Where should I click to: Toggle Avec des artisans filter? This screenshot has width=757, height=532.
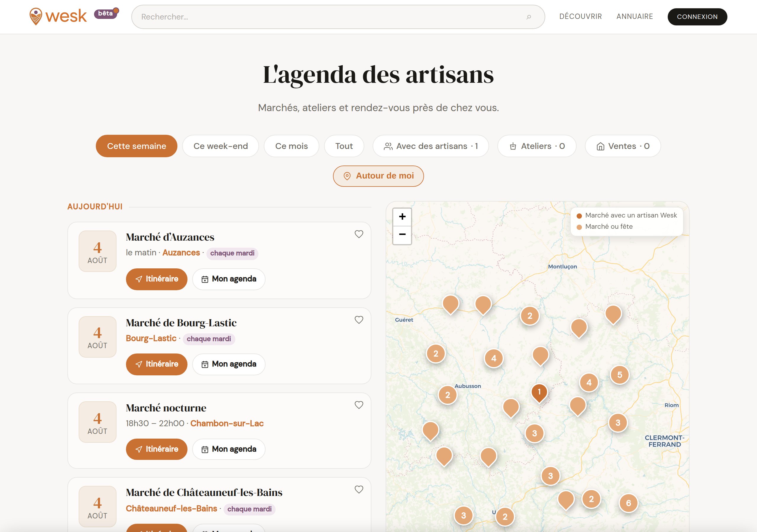(431, 146)
